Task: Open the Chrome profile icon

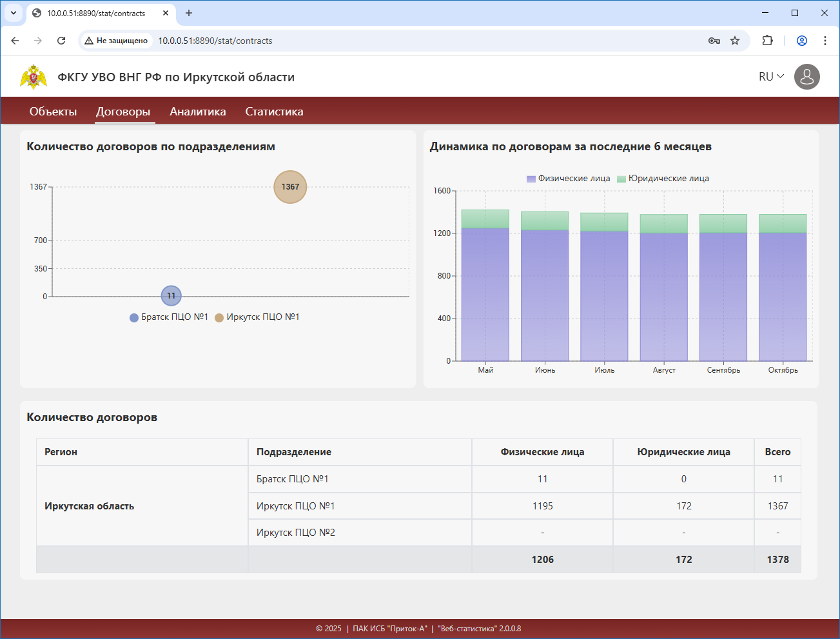Action: point(802,41)
